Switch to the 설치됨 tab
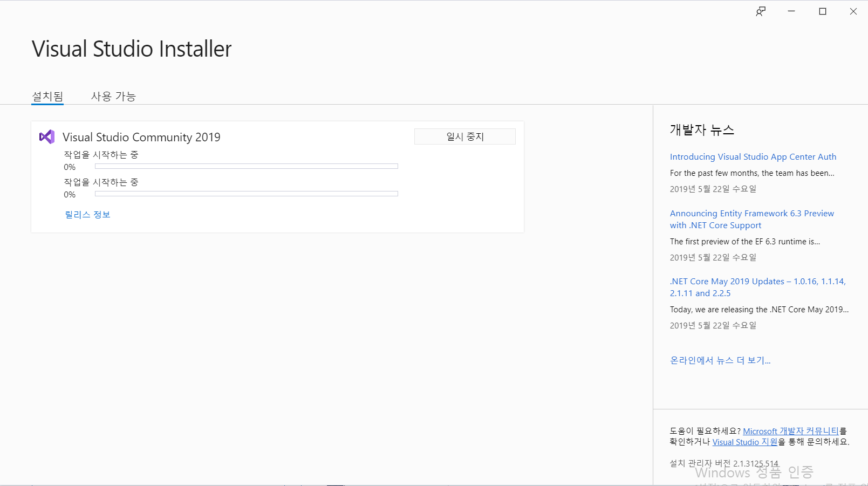The image size is (868, 486). click(47, 97)
